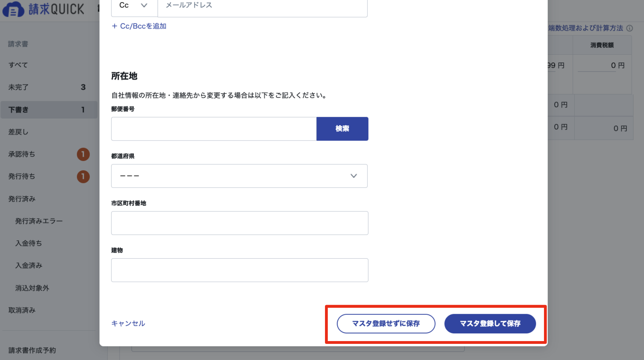
Task: Click マスタ登録せずに保存 button
Action: (386, 324)
